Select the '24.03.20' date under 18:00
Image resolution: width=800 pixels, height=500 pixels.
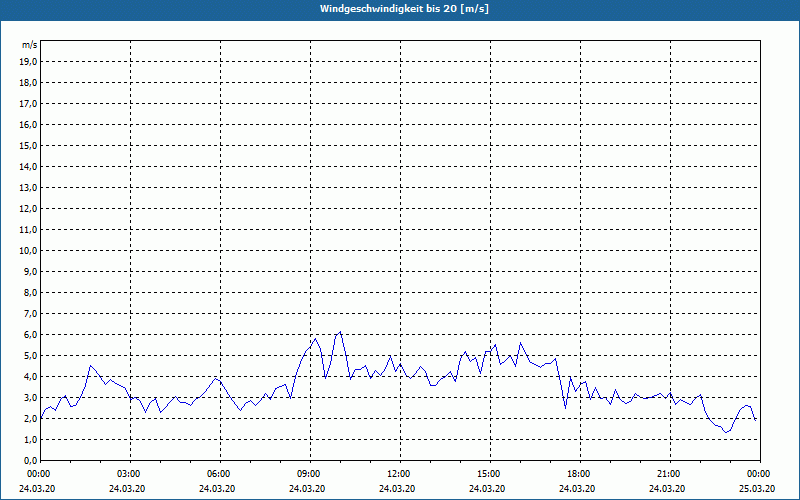pos(577,489)
